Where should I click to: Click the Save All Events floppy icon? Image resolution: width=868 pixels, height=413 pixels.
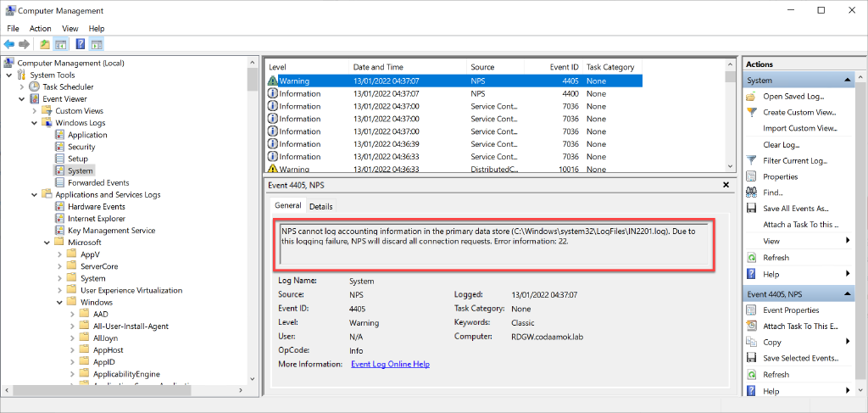click(751, 209)
